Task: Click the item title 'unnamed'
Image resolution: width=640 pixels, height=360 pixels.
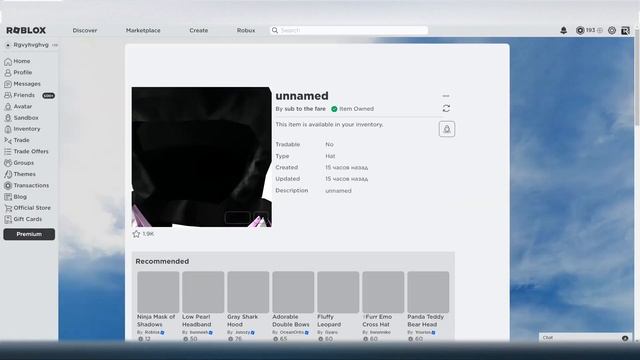Action: point(302,96)
